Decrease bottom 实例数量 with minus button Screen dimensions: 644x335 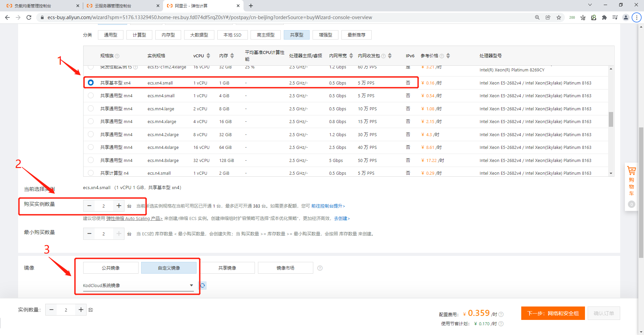pos(51,310)
